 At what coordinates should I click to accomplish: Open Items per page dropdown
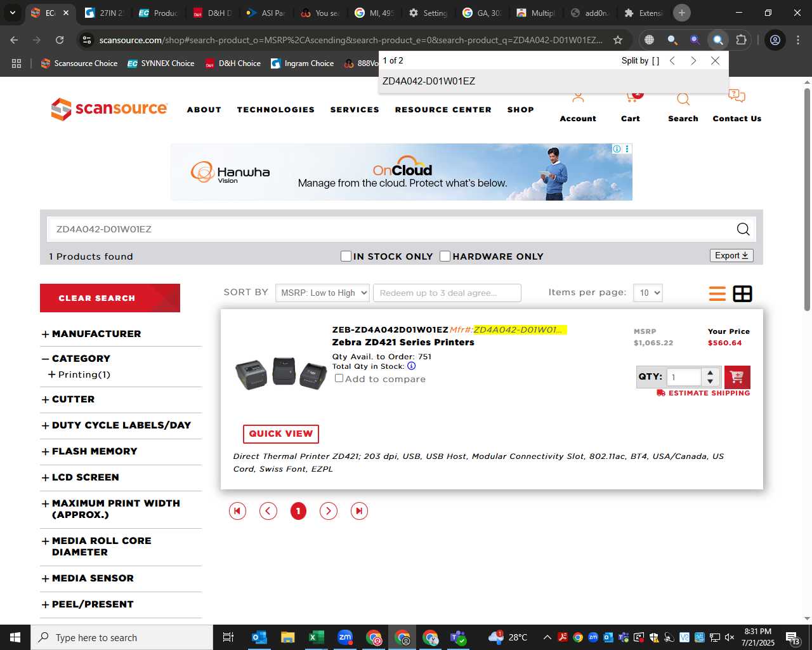click(648, 293)
